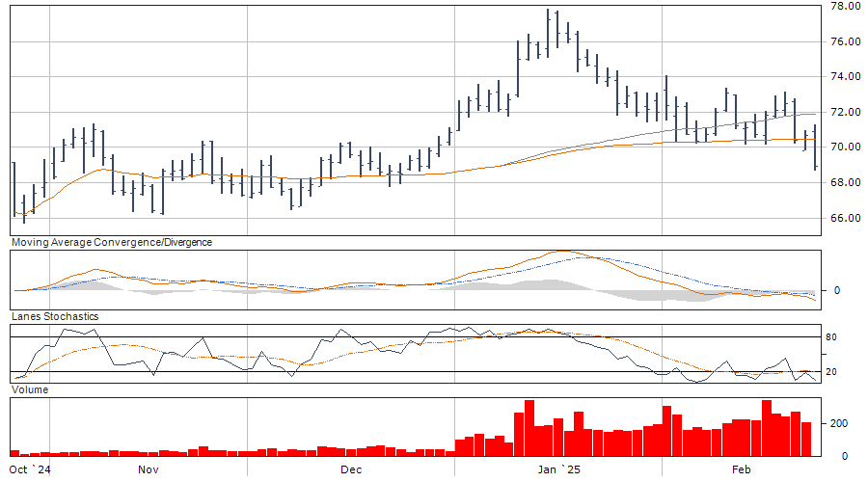This screenshot has height=482, width=868.
Task: Select the Feb date axis label
Action: (741, 469)
